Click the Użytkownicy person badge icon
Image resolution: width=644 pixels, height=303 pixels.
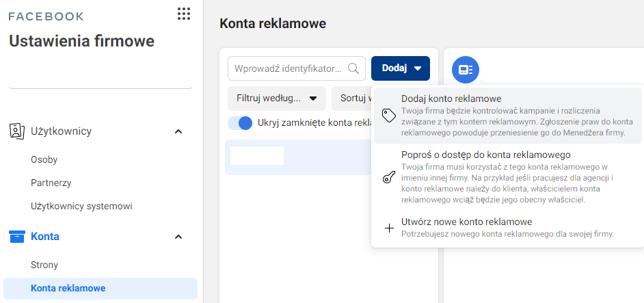[17, 131]
